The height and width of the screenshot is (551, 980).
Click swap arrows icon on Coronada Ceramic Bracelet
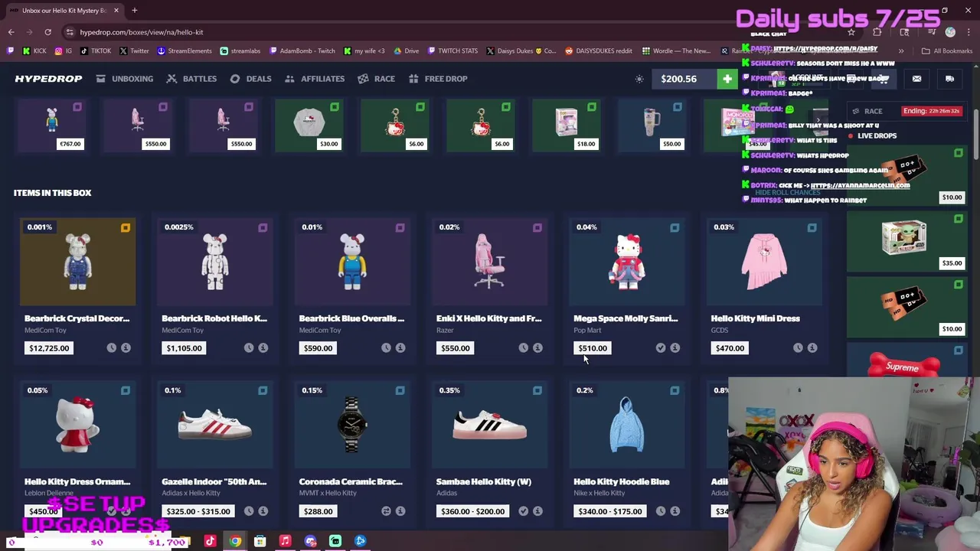(386, 511)
